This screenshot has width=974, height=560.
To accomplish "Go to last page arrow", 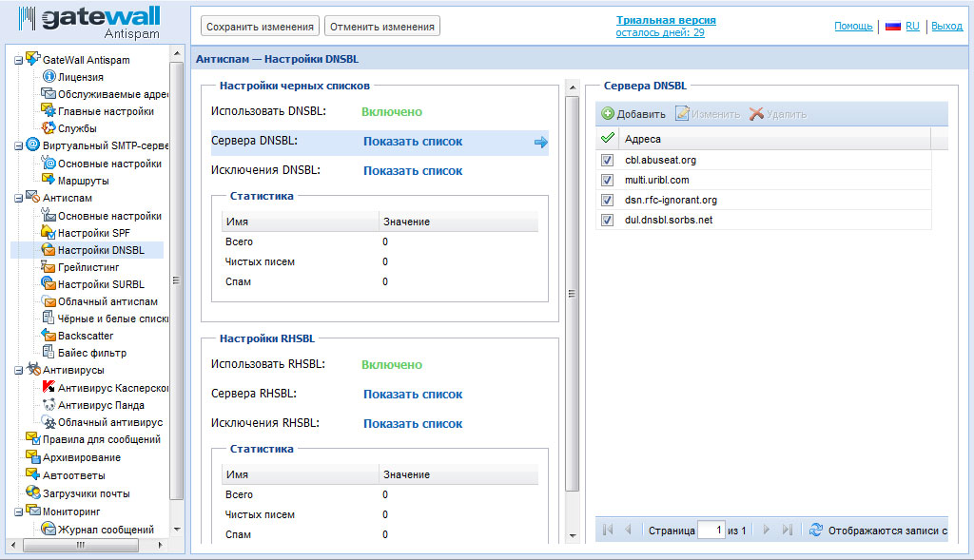I will [x=787, y=530].
